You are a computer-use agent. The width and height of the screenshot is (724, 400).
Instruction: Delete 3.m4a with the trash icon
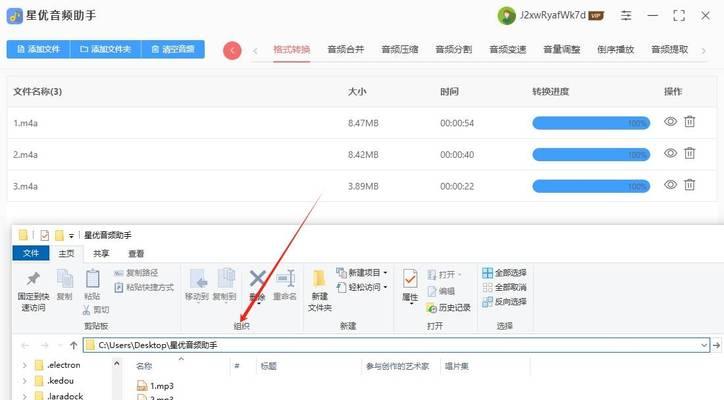pos(689,185)
